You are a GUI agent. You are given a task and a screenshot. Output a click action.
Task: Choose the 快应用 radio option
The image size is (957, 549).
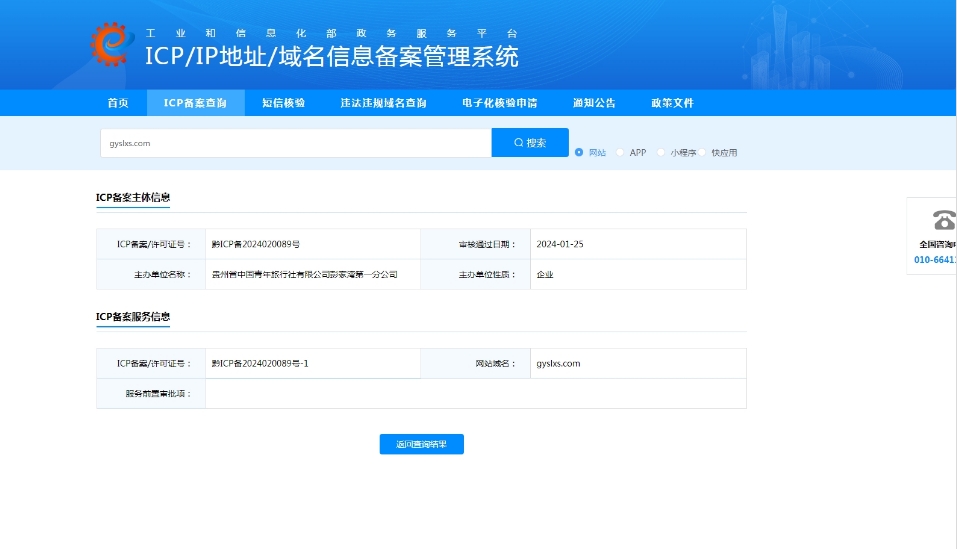[x=702, y=153]
